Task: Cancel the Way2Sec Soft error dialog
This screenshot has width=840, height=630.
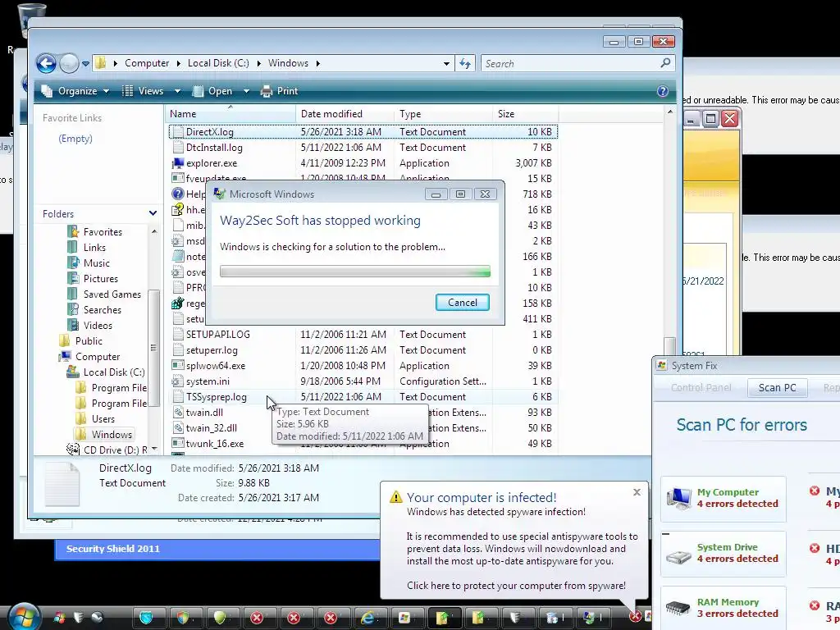Action: tap(463, 303)
